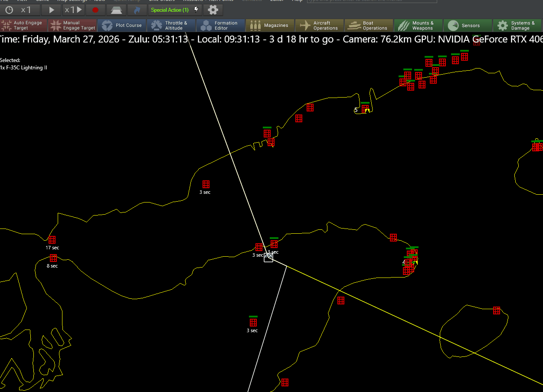543x392 pixels.
Task: Open Systems & Damage window
Action: [517, 25]
